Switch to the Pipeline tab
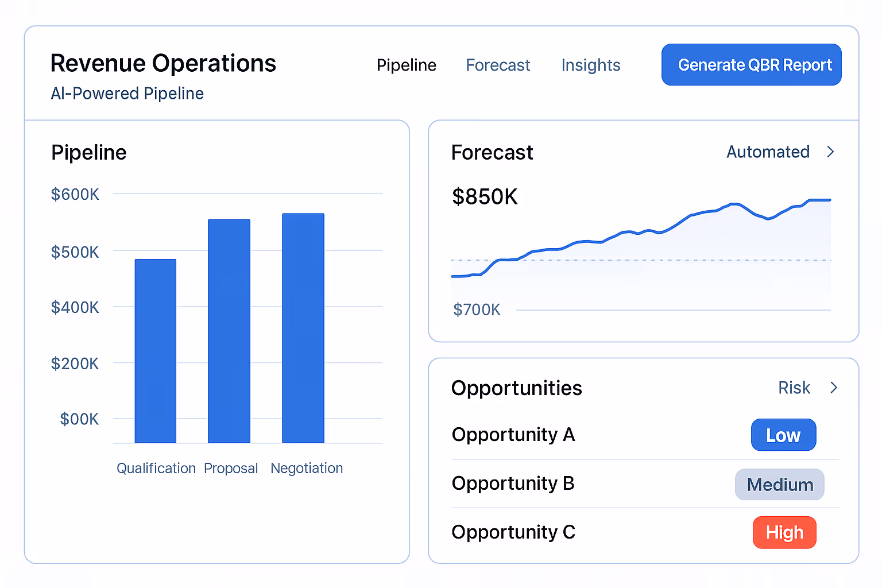 (x=406, y=65)
